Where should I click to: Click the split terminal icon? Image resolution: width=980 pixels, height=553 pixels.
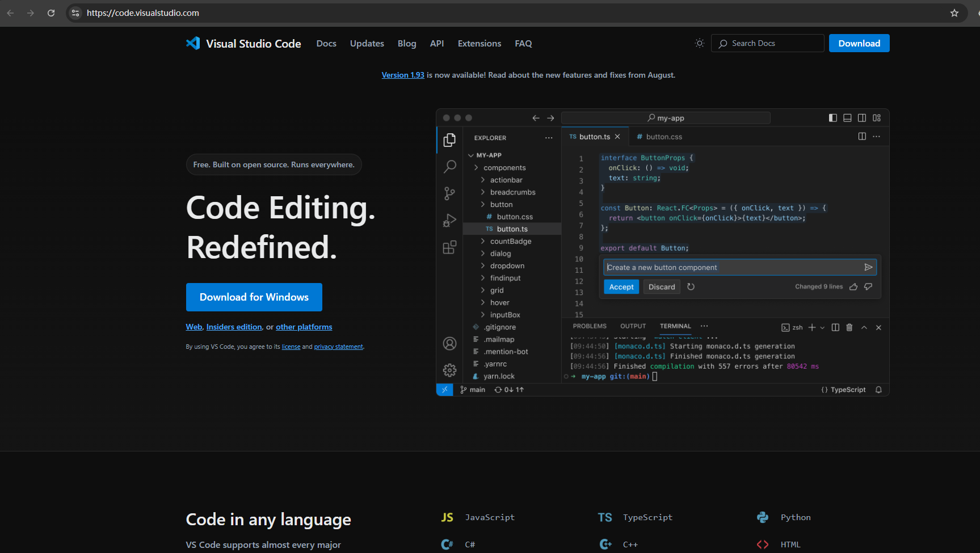pos(835,327)
